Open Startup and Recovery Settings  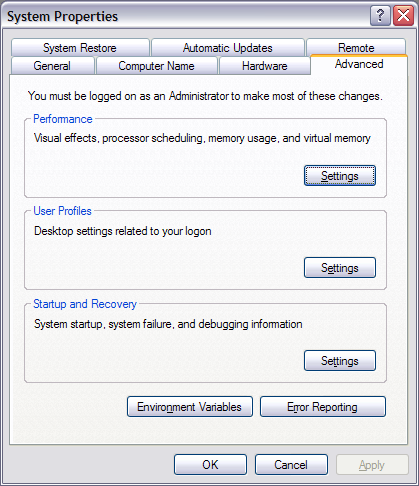tap(340, 361)
